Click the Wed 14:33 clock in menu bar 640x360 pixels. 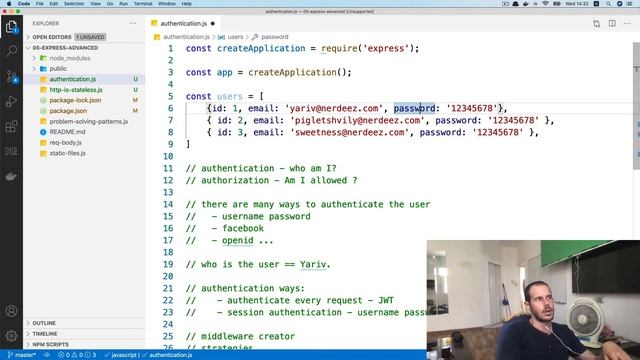click(x=577, y=4)
